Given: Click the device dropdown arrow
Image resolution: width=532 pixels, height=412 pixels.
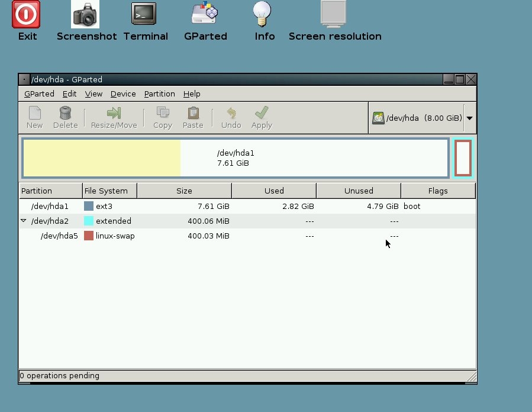Looking at the screenshot, I should coord(470,118).
